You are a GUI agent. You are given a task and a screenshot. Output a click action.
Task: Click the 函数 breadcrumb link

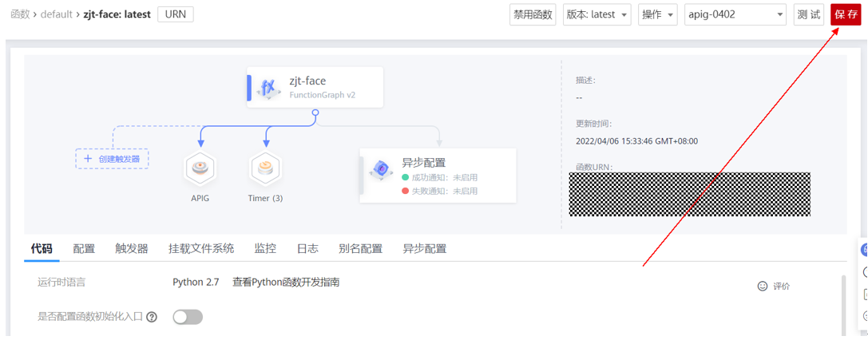coord(20,14)
